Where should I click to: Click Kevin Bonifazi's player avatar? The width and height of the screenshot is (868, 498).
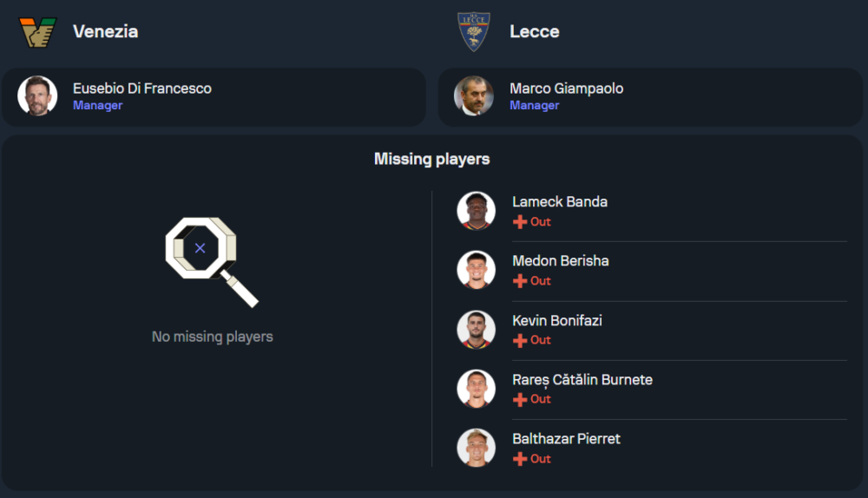[477, 330]
